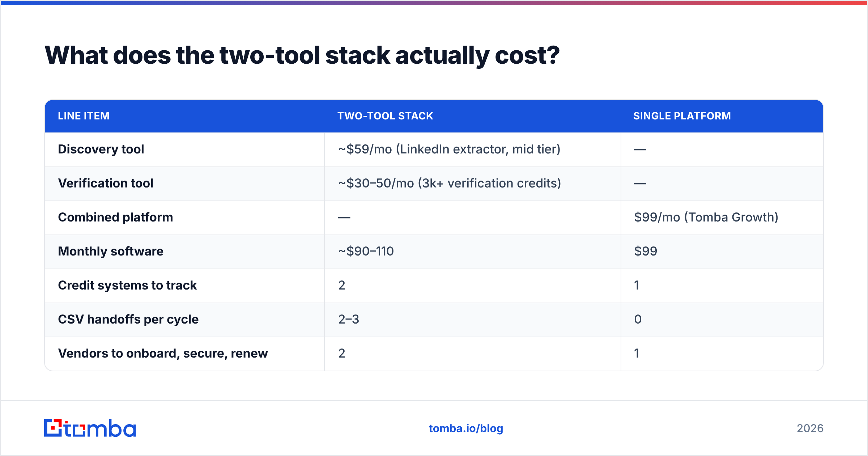Click the single-platform '1' in Vendors row

pos(637,354)
